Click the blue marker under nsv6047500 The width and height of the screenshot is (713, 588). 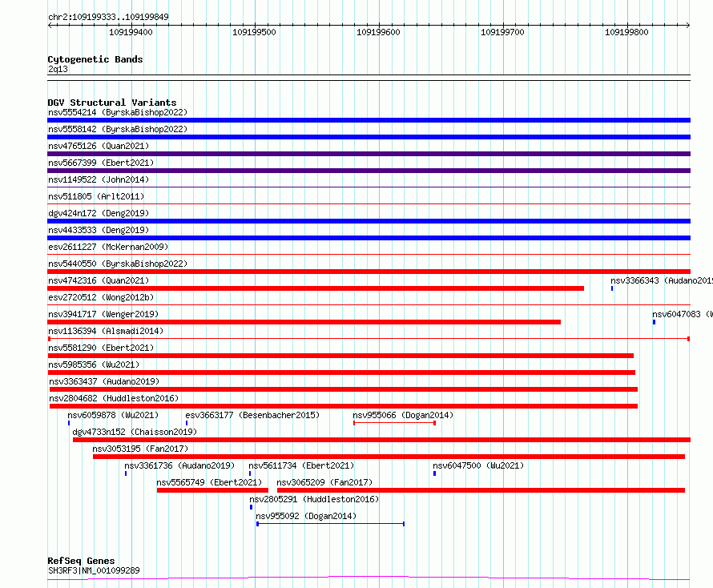click(435, 473)
